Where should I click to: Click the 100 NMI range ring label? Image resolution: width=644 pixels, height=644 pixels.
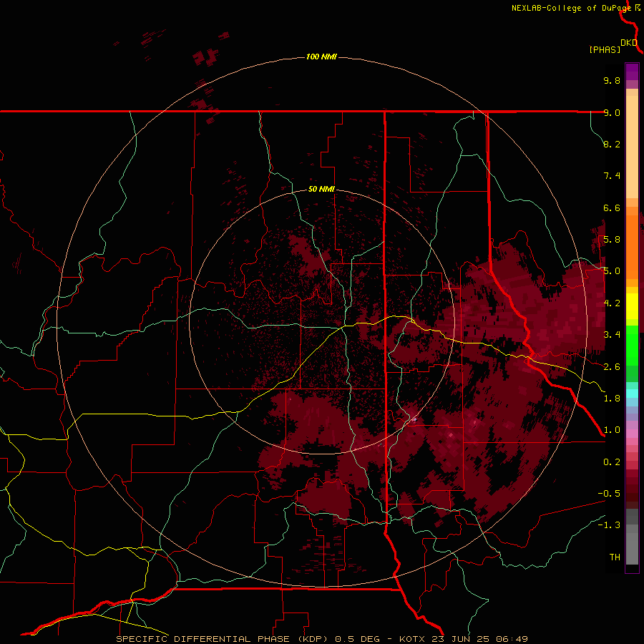[x=321, y=57]
